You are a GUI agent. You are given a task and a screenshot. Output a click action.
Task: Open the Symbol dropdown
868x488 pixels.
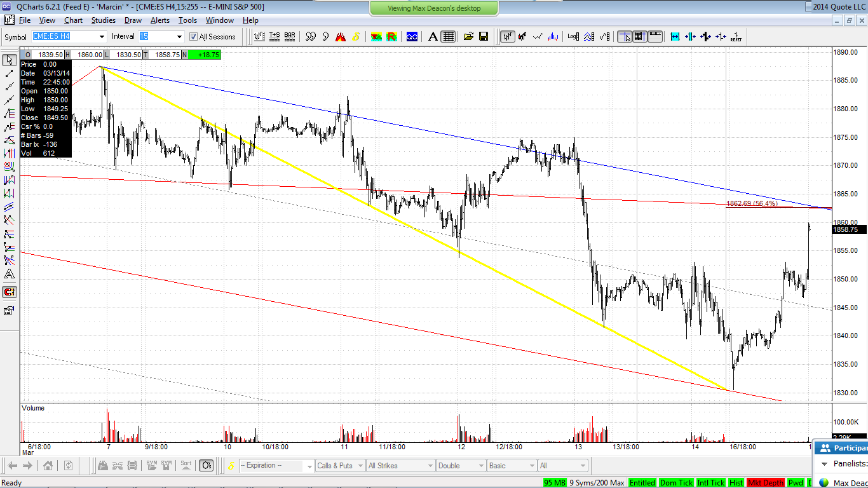pyautogui.click(x=101, y=36)
